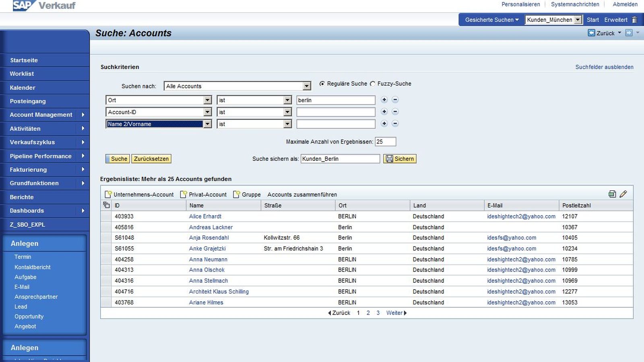This screenshot has width=644, height=362.
Task: Create new Unternehmens-Account
Action: point(139,194)
